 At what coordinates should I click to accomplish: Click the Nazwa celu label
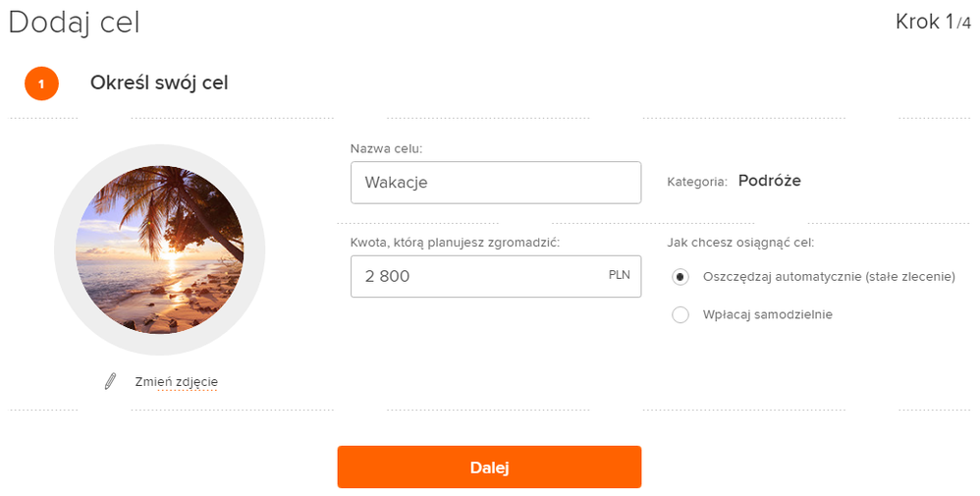(x=386, y=149)
